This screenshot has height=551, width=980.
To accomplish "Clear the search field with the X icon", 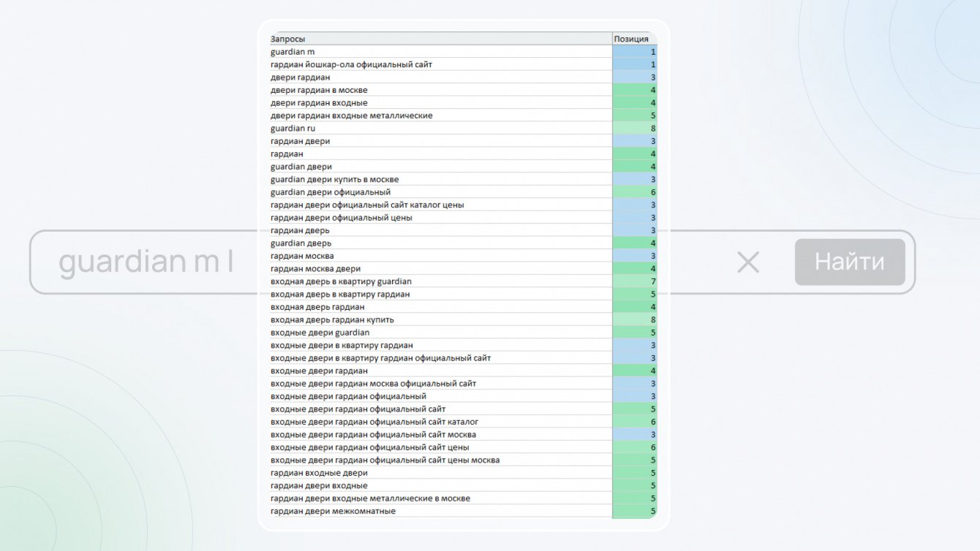I will coord(748,262).
